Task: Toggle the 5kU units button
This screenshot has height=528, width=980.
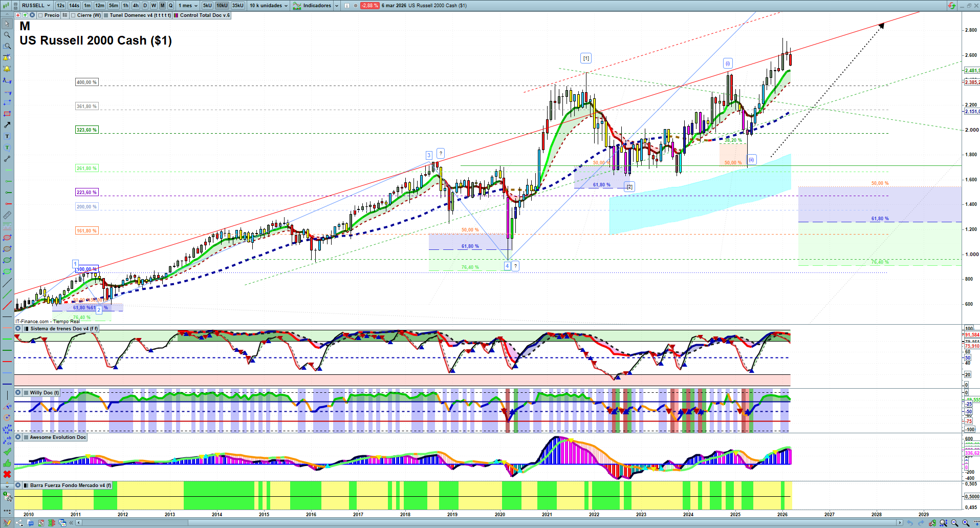Action: (x=207, y=6)
